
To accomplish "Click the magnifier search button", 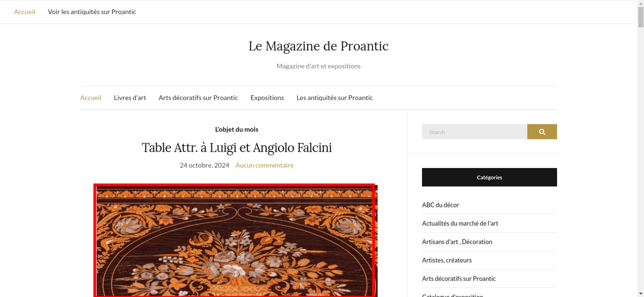I will 542,132.
